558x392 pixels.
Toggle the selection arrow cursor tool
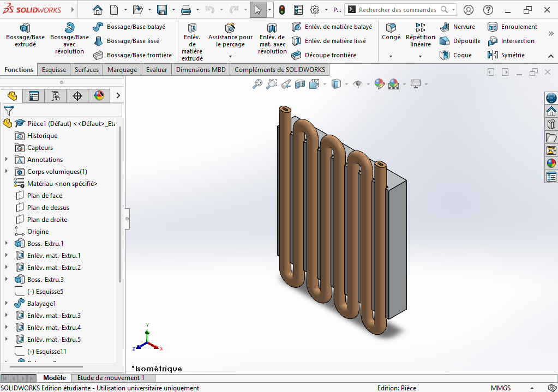click(258, 10)
